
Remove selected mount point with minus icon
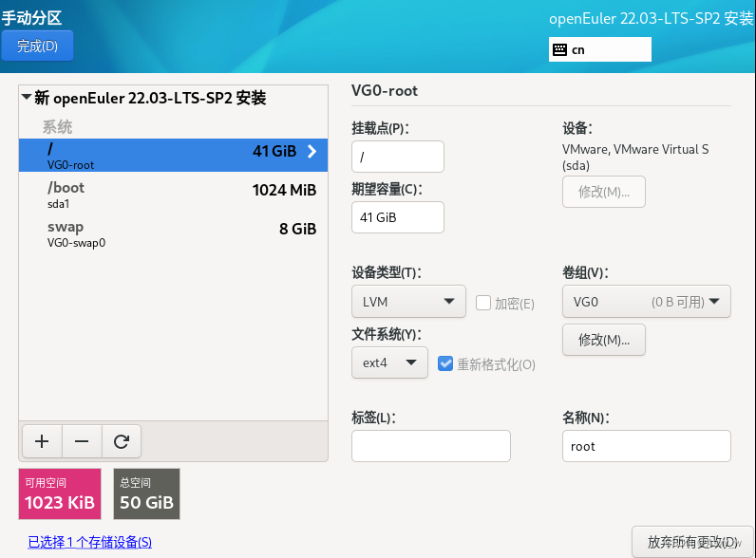(82, 441)
